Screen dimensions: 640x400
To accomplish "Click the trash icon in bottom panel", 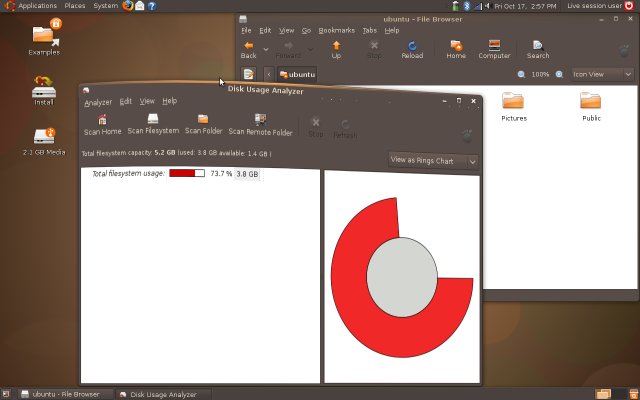I will [635, 394].
